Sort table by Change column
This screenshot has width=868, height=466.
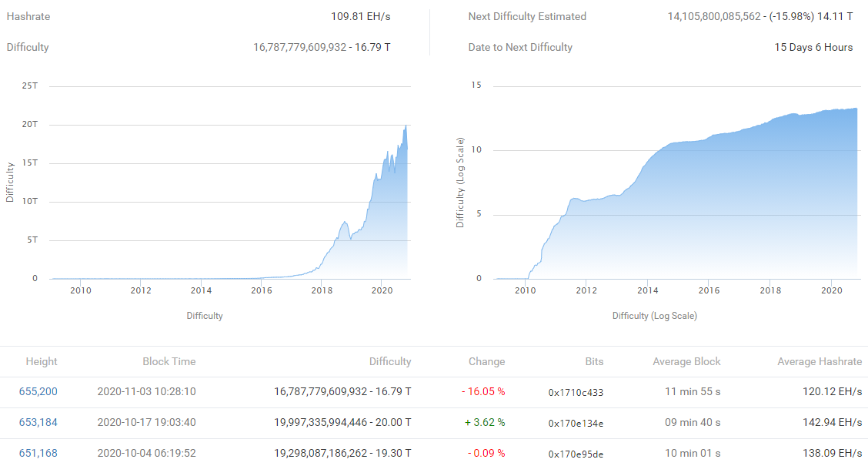486,361
